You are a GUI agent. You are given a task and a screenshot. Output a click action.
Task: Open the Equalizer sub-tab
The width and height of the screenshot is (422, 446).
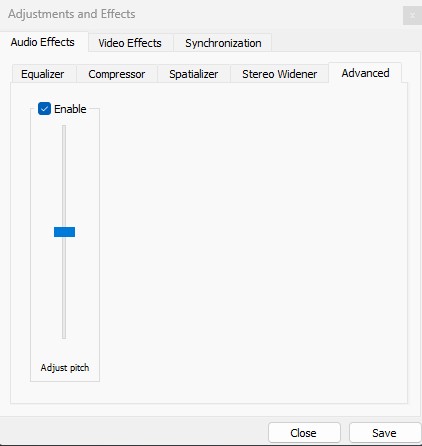(43, 74)
